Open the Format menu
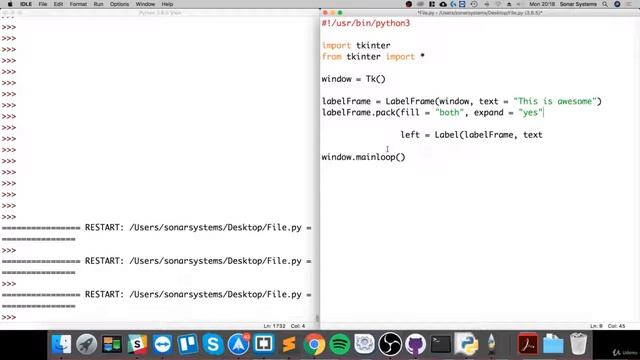This screenshot has height=360, width=640. click(78, 4)
